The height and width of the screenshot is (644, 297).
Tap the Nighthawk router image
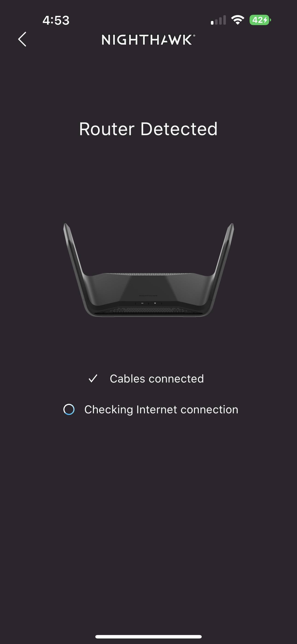point(148,270)
